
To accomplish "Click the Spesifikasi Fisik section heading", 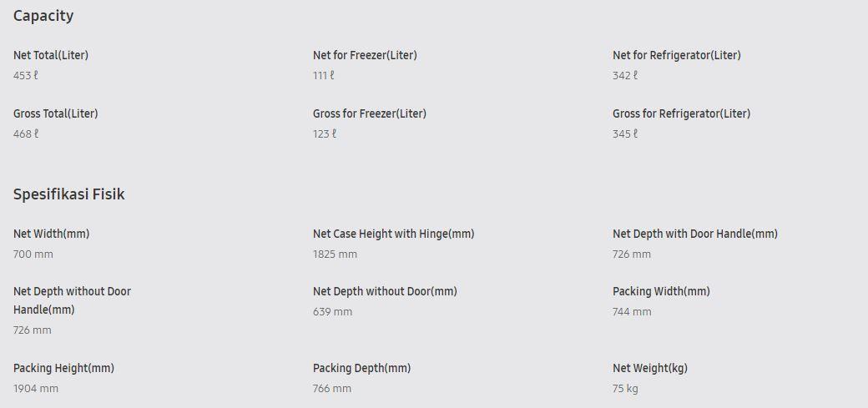I will (x=69, y=194).
